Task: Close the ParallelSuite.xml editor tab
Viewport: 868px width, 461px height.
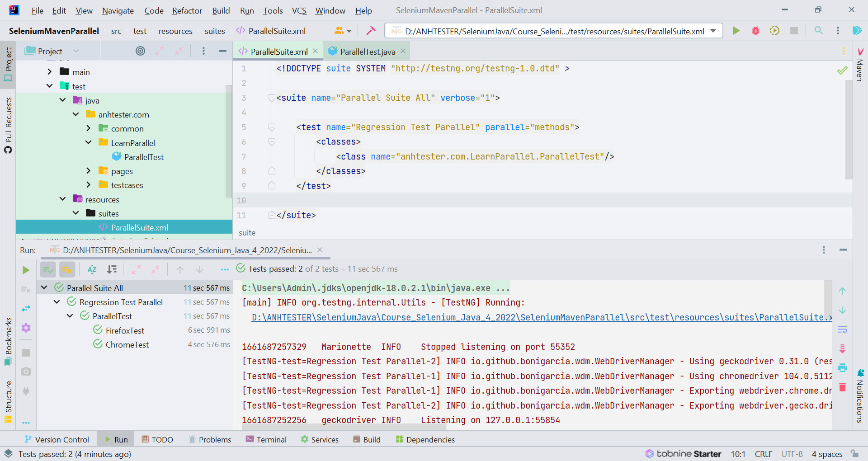Action: tap(316, 51)
